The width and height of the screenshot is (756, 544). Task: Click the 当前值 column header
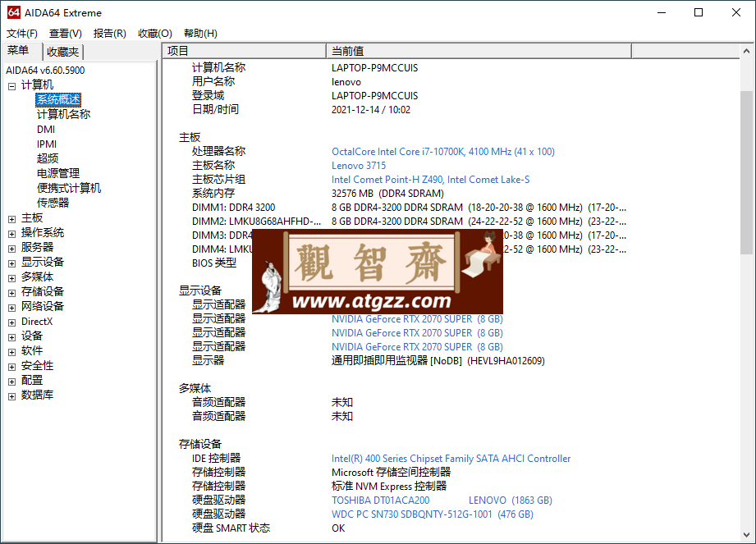click(x=479, y=51)
